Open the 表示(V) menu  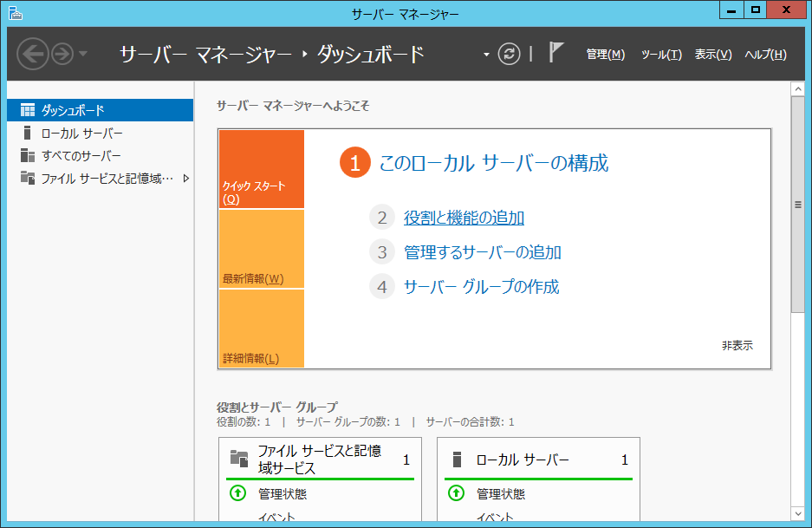click(x=713, y=54)
